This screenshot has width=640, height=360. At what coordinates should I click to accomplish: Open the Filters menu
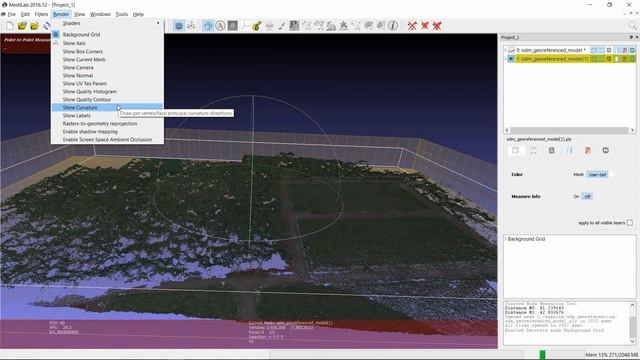click(x=41, y=14)
